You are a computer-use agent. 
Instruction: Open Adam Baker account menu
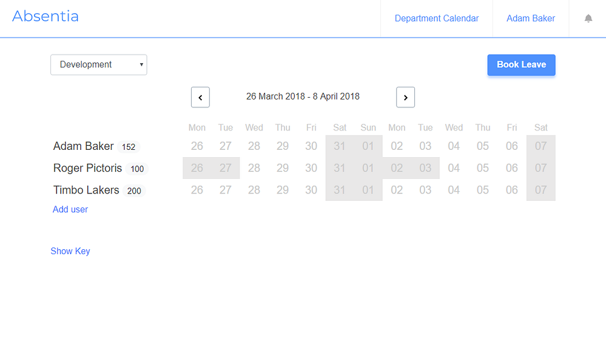click(x=531, y=19)
